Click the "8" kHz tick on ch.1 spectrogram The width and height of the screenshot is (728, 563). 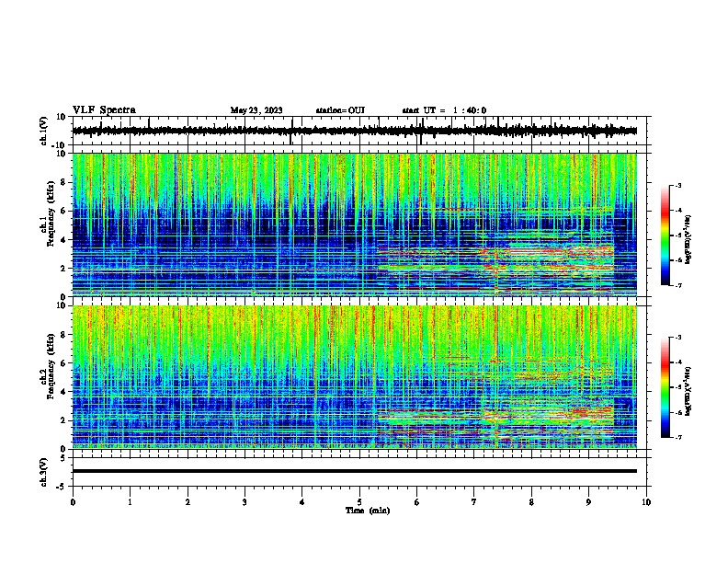click(63, 182)
